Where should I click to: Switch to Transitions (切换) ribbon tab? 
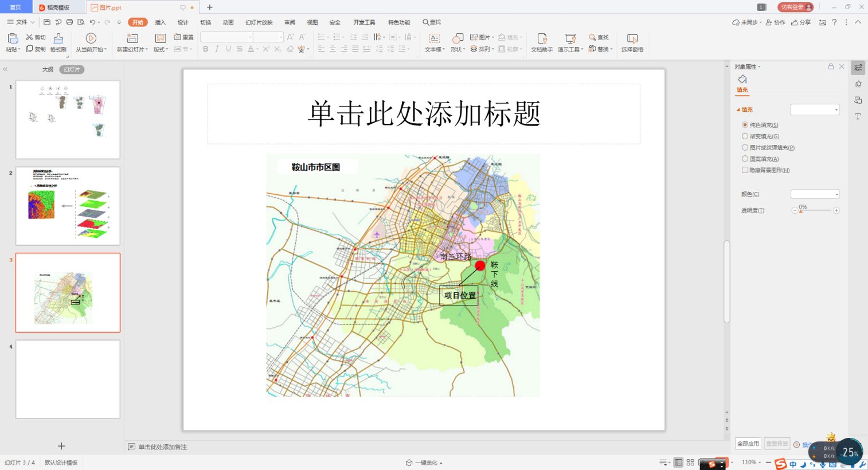pos(206,22)
